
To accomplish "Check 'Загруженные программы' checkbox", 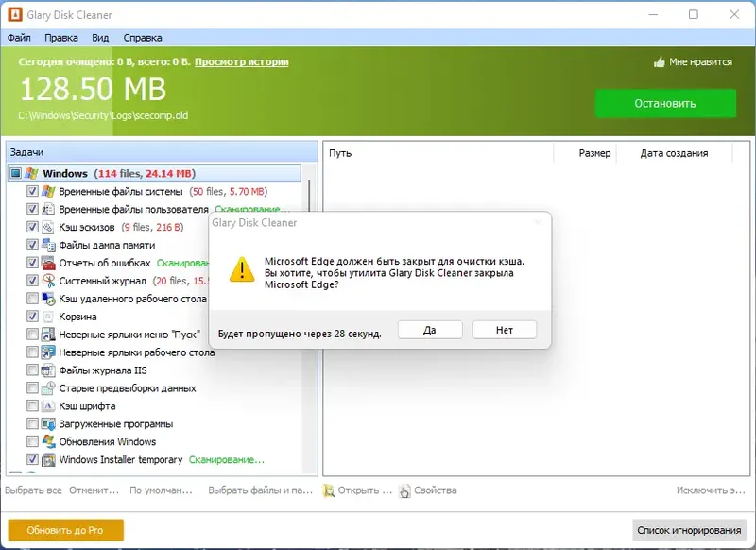I will point(32,423).
